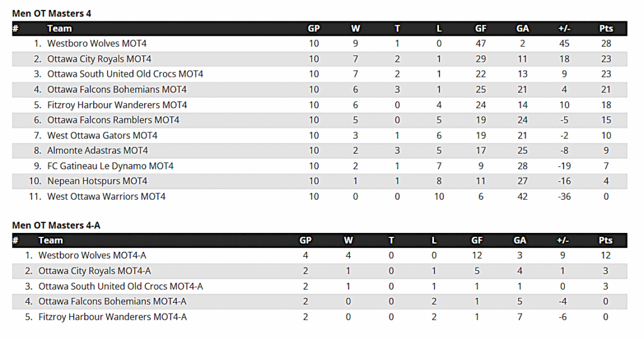
Task: Select Ottawa South United Old Crocs MOT4
Action: pyautogui.click(x=125, y=74)
